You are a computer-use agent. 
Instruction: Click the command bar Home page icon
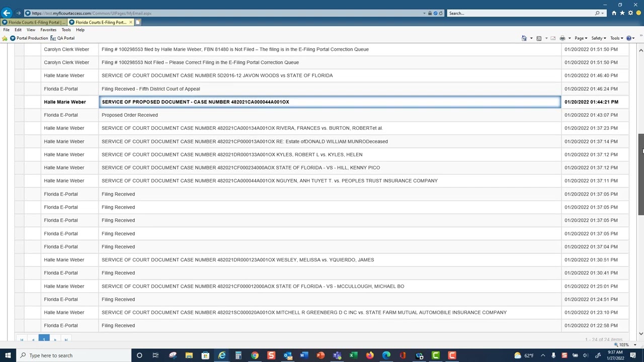coord(524,38)
